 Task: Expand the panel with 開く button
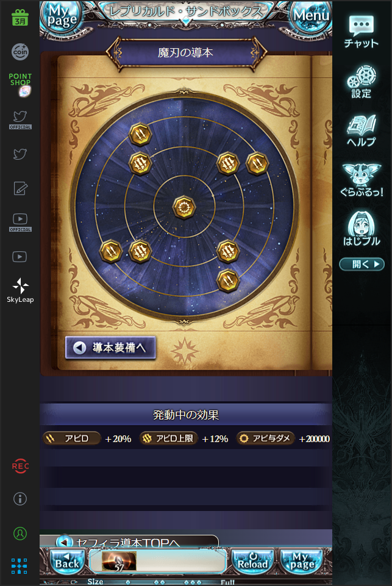point(362,264)
